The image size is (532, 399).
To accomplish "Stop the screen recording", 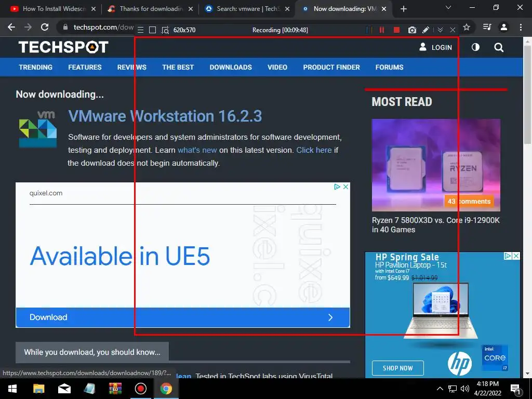I will 396,30.
